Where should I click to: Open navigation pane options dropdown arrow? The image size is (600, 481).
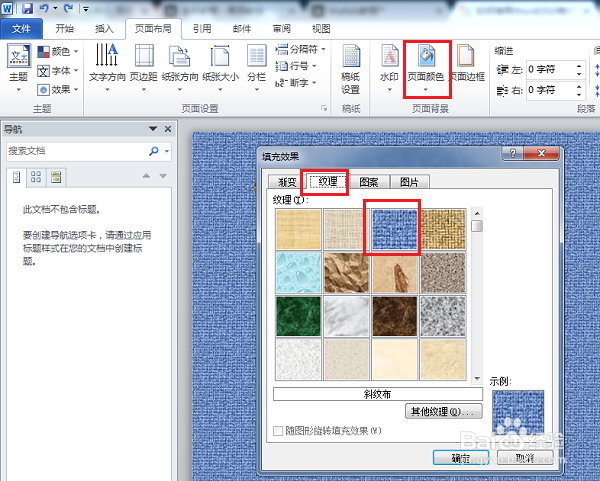[153, 129]
